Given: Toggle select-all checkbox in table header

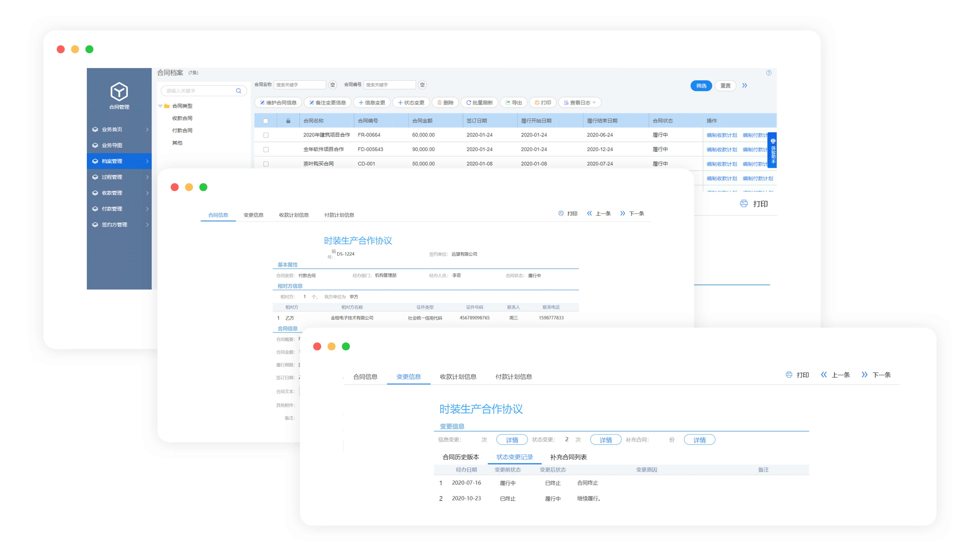Looking at the screenshot, I should [x=266, y=121].
